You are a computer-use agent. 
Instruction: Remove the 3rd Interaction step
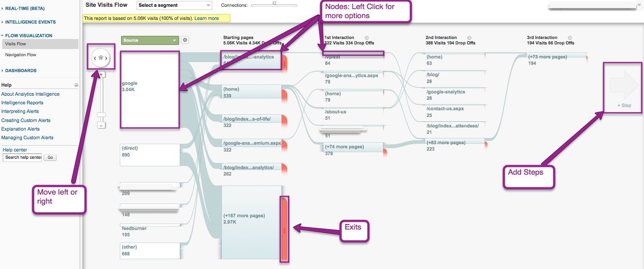pyautogui.click(x=570, y=38)
